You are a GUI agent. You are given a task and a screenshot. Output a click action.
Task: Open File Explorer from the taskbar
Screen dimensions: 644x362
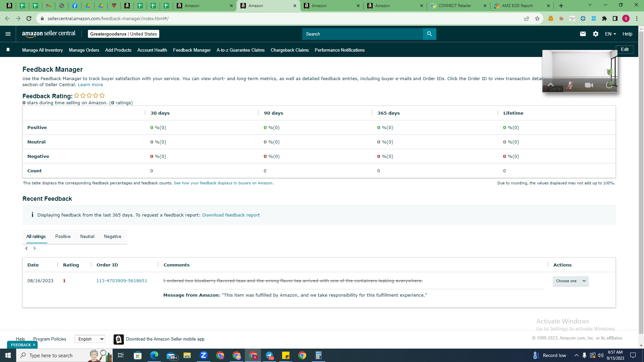pyautogui.click(x=187, y=355)
